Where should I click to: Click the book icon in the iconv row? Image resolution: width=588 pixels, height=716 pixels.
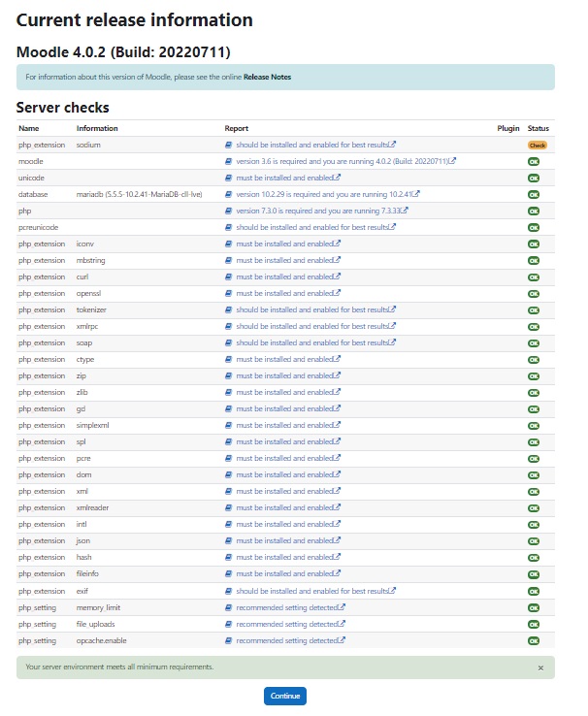click(228, 244)
